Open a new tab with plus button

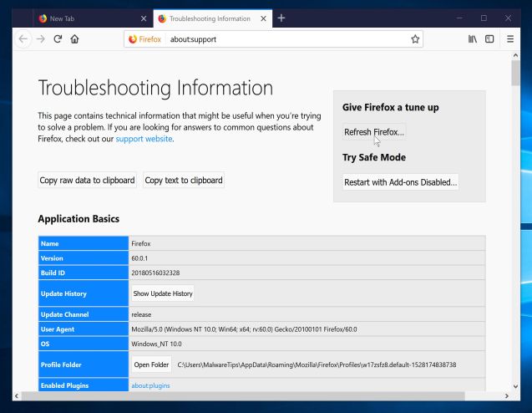click(x=281, y=18)
